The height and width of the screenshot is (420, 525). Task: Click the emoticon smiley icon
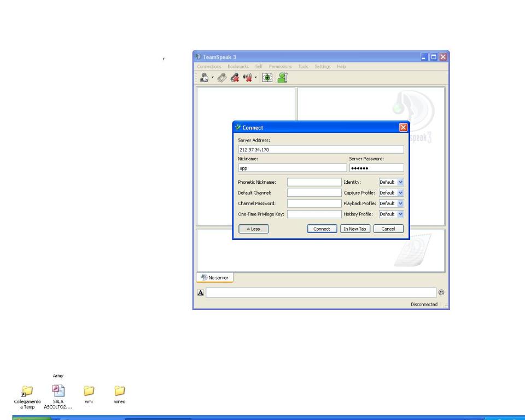[x=441, y=293]
